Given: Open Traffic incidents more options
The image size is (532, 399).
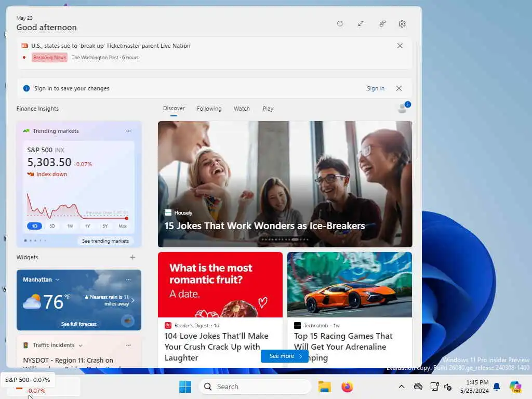Looking at the screenshot, I should click(x=128, y=345).
